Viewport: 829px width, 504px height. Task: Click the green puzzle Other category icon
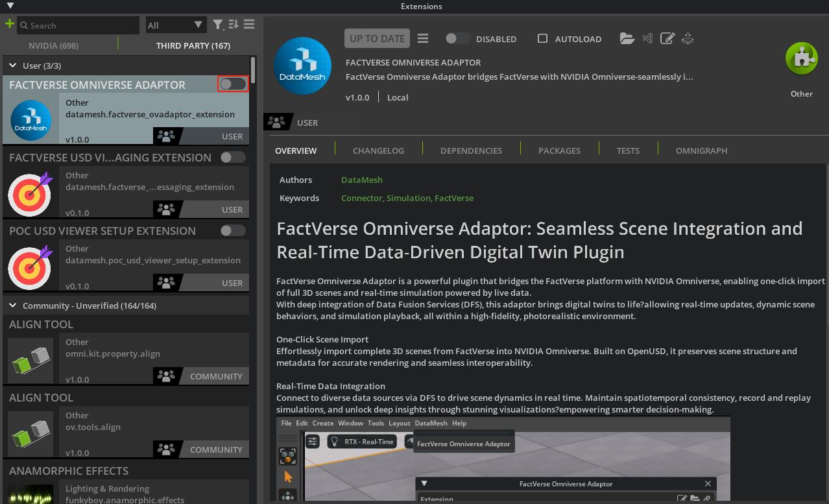click(x=802, y=58)
